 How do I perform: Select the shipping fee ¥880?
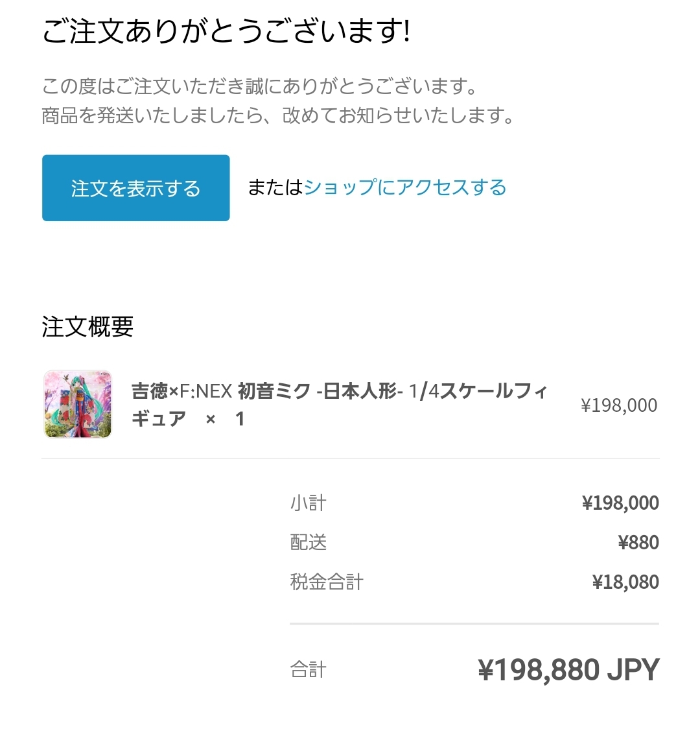pos(638,543)
